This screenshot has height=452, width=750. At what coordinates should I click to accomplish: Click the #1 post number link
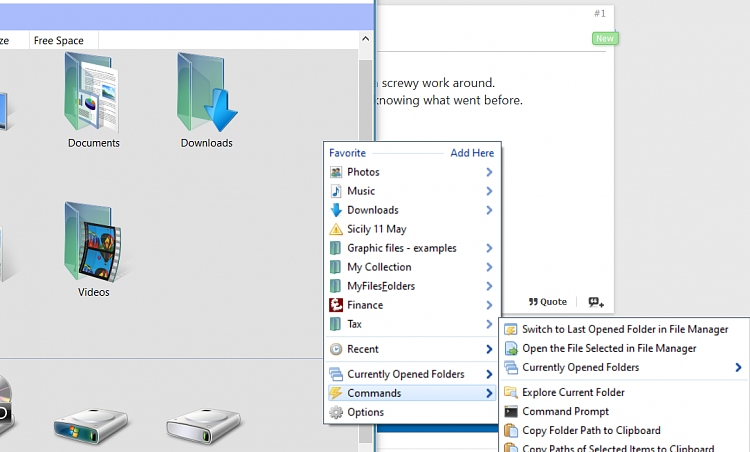(x=600, y=13)
